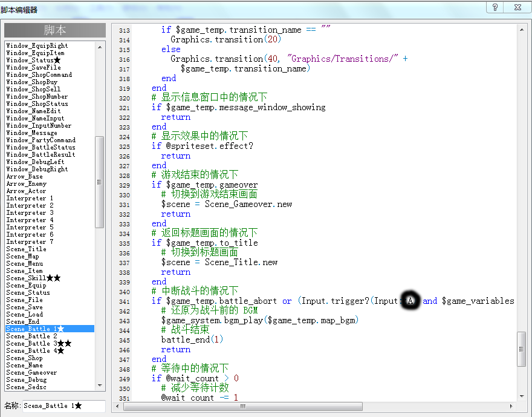Click the script list scrollbar thumb
532x417 pixels.
(x=99, y=182)
